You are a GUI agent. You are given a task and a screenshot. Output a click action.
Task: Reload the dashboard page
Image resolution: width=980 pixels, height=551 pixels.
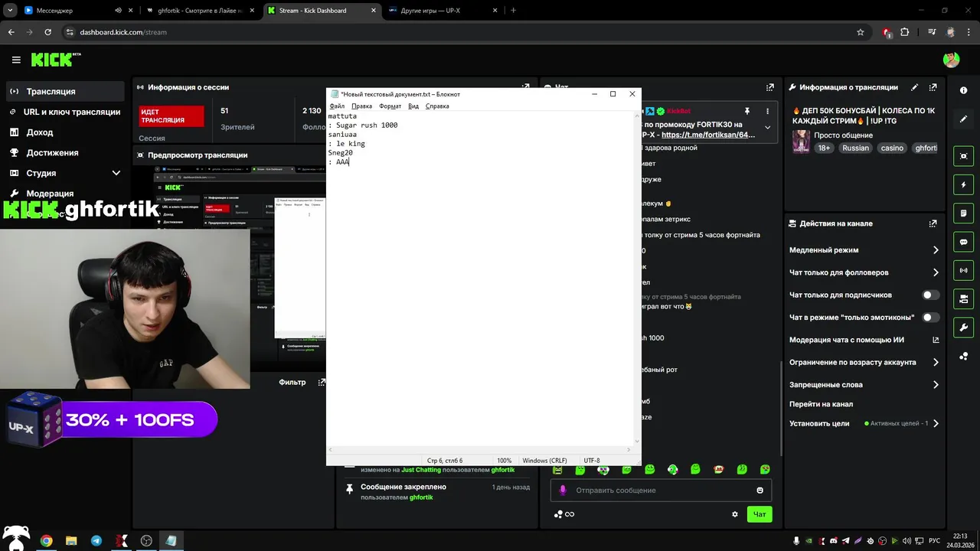48,32
